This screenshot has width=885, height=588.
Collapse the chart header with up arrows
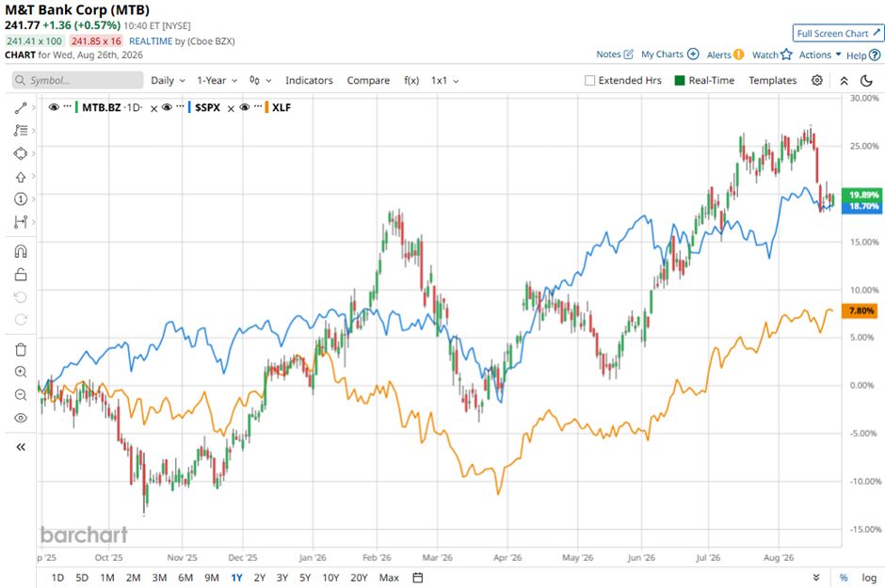(x=844, y=81)
